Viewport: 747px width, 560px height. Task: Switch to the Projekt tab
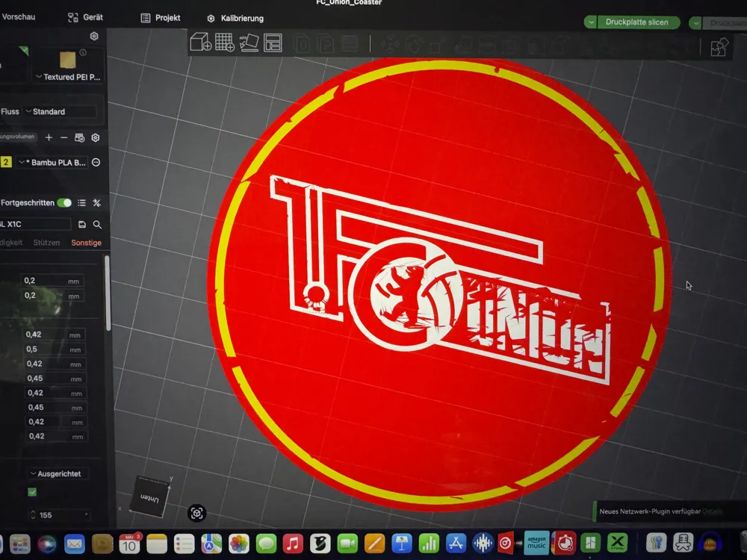[x=161, y=18]
